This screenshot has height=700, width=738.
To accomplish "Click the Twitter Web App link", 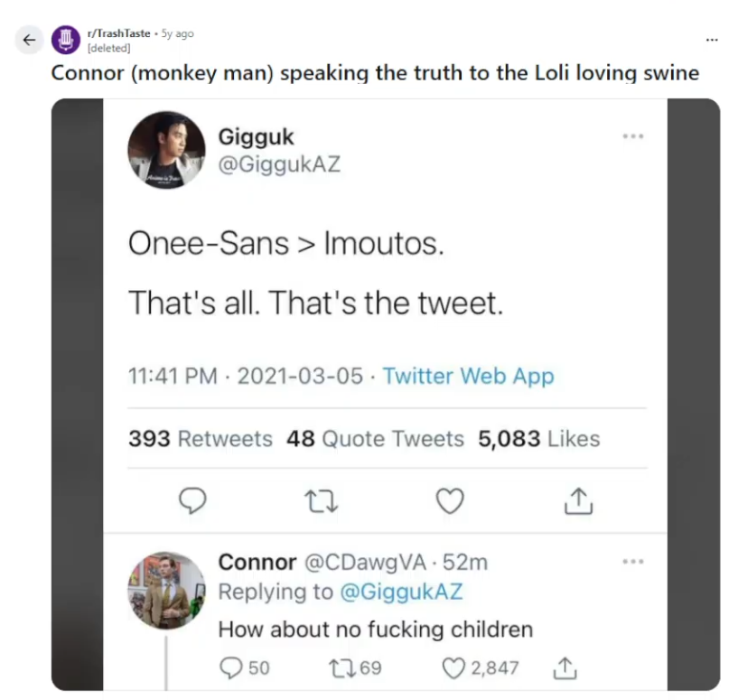I will point(468,376).
